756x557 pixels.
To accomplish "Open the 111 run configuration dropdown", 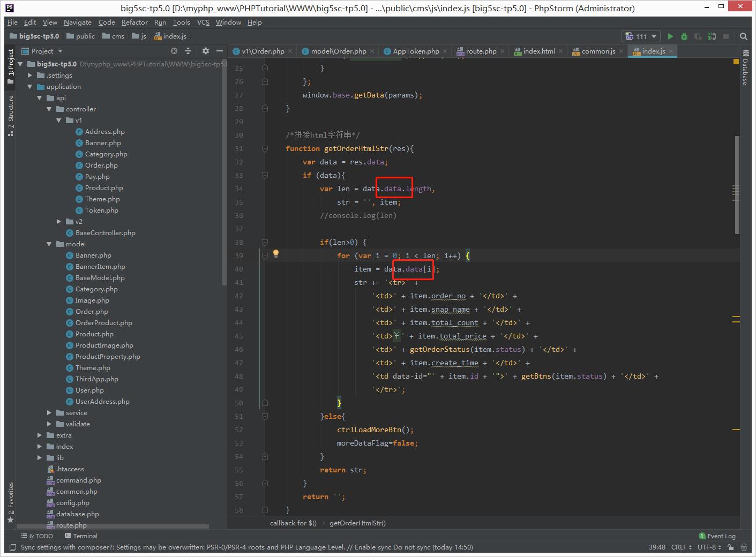I will 642,36.
